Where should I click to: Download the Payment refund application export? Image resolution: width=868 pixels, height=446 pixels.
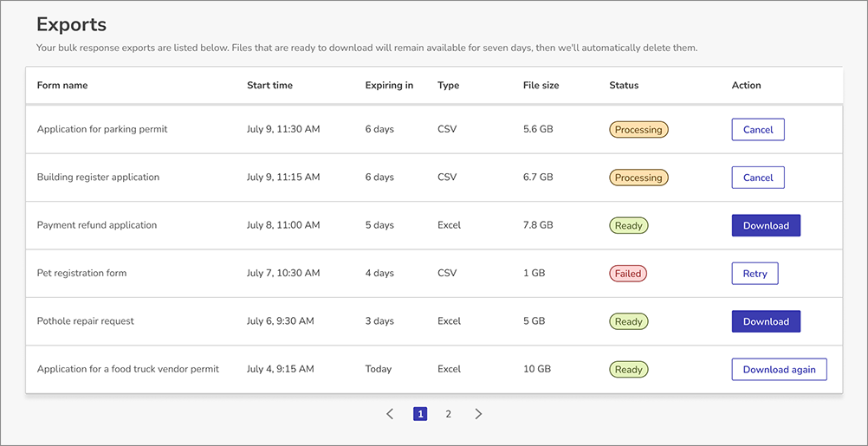click(x=766, y=225)
